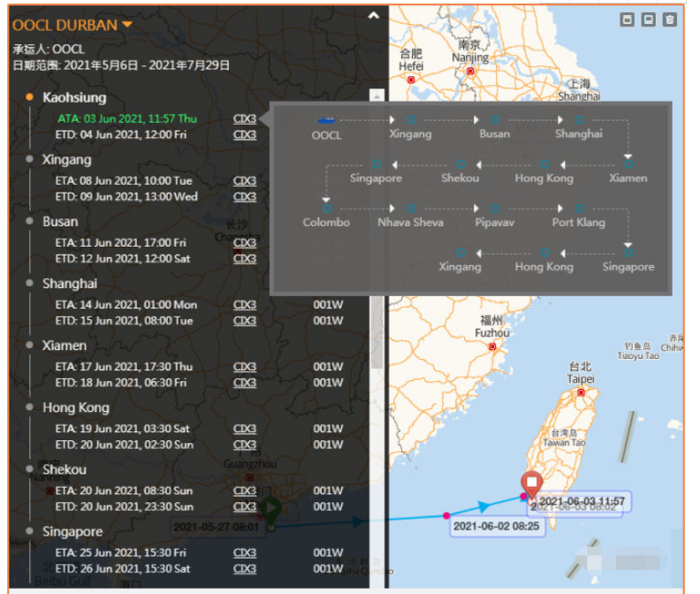Open CIX3 link beside Shekou ETD 20 Jun
The image size is (700, 594).
[x=245, y=506]
